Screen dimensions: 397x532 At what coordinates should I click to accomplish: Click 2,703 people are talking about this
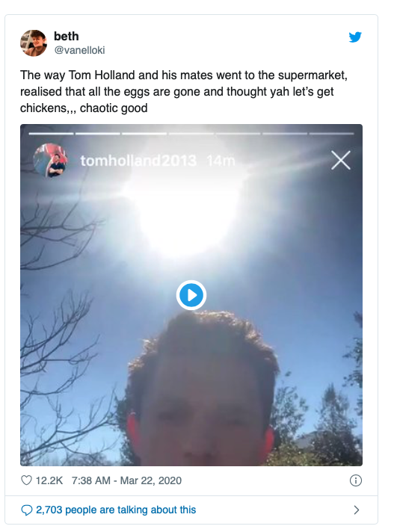tap(116, 510)
